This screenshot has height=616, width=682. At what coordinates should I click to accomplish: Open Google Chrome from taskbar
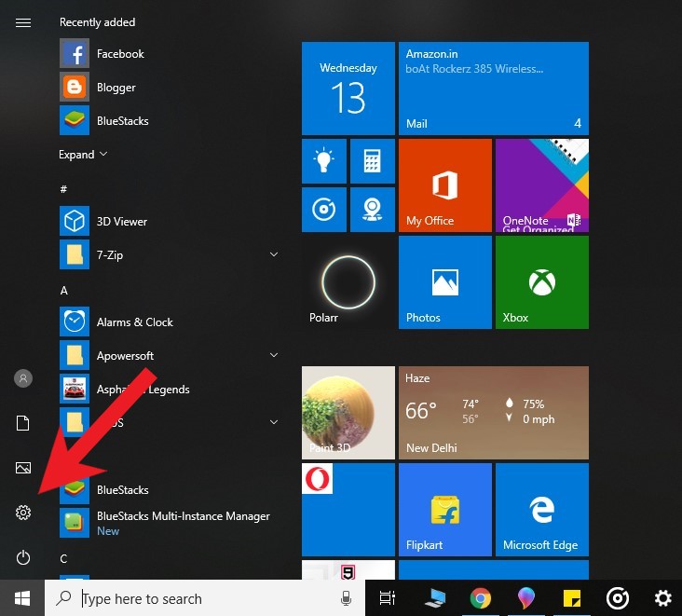click(481, 598)
